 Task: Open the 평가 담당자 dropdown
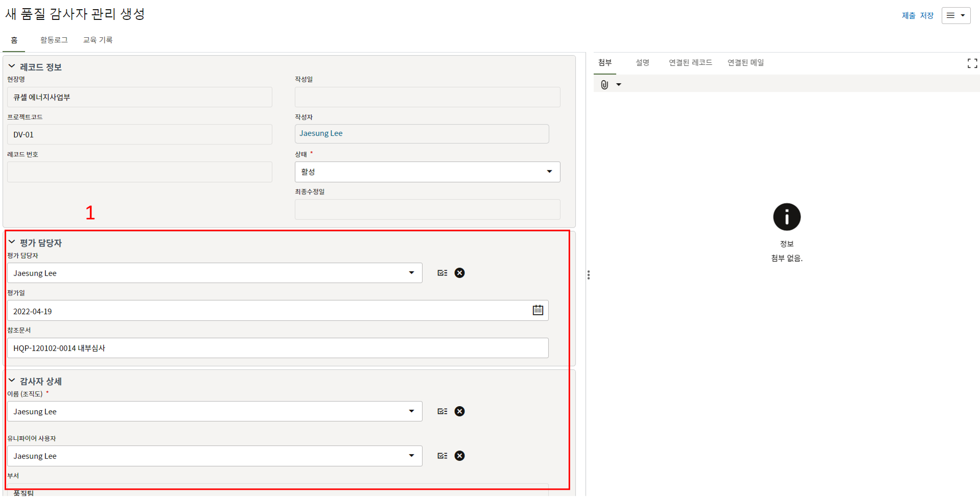click(214, 273)
